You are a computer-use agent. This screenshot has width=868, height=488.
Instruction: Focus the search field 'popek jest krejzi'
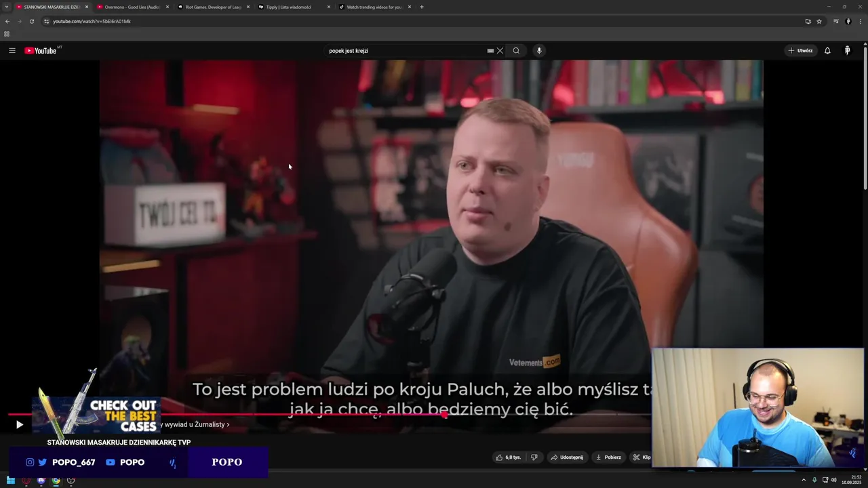(406, 51)
